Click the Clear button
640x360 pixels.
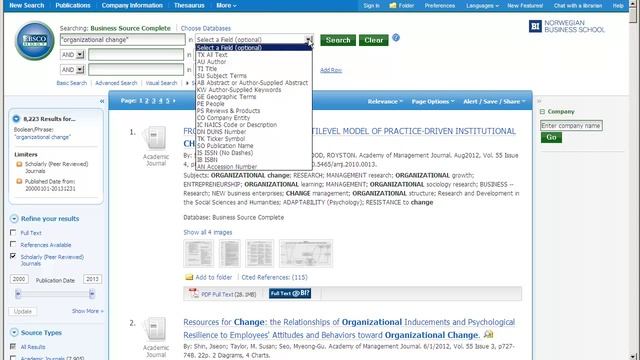(x=373, y=40)
